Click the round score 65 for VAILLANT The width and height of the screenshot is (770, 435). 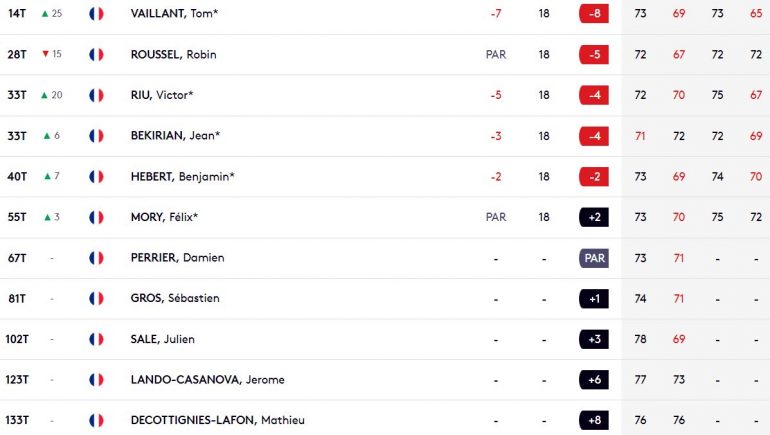coord(756,14)
